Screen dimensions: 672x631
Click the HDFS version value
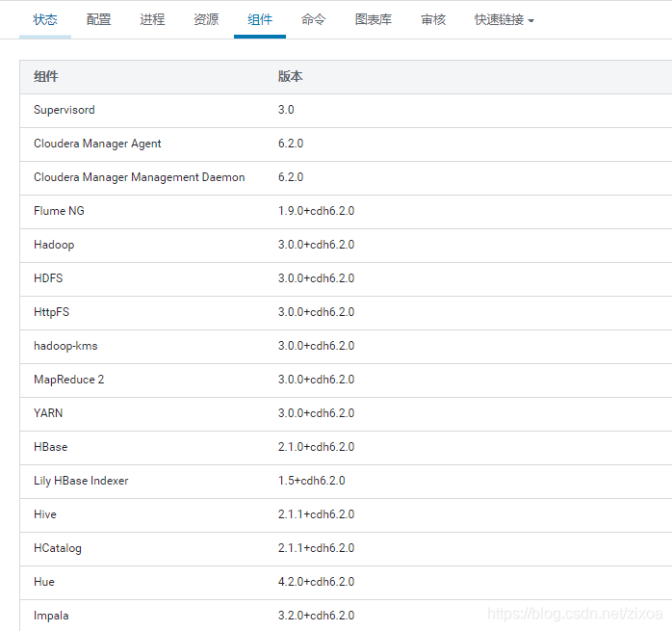(317, 278)
